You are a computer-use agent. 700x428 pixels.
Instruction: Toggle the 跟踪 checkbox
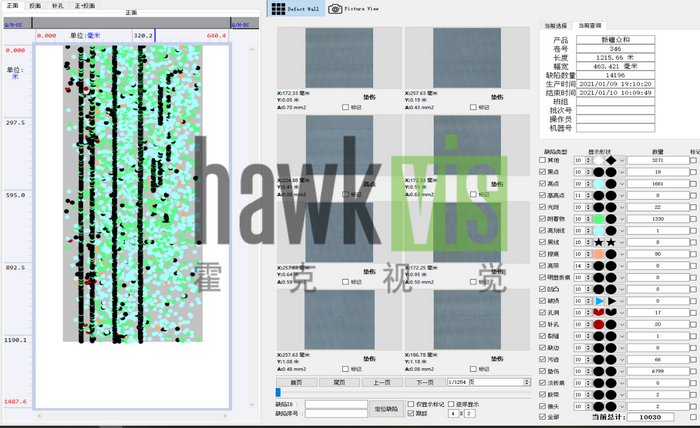[411, 414]
